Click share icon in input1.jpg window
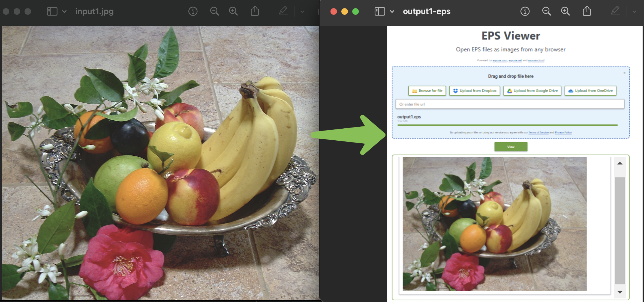The image size is (644, 302). (255, 11)
